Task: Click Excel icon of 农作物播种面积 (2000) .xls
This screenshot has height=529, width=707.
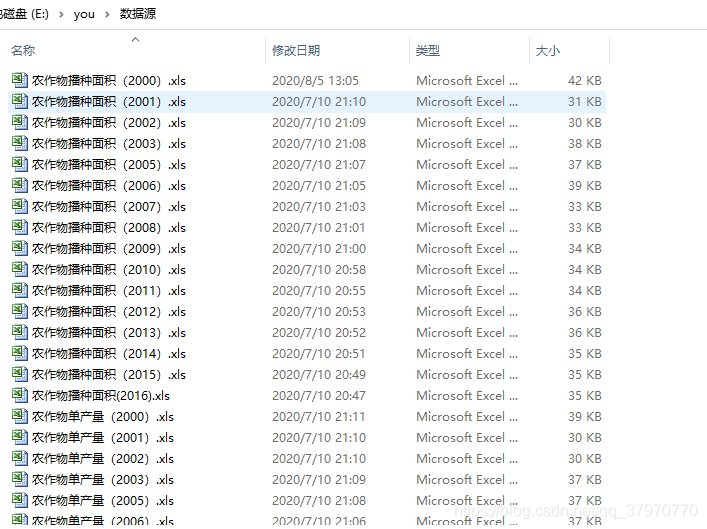Action: click(x=19, y=80)
